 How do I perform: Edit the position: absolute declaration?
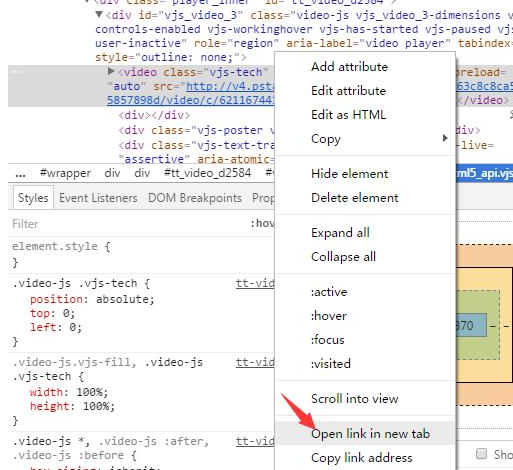(92, 299)
